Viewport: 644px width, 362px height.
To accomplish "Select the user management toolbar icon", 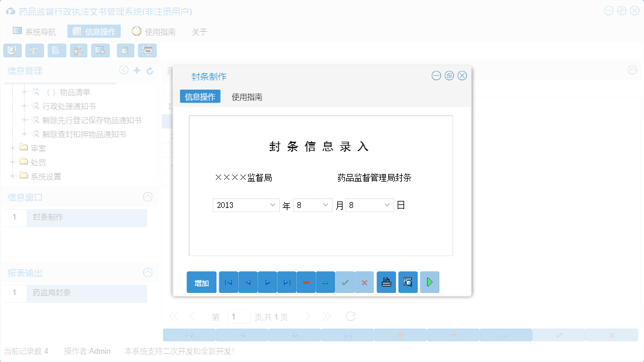I will pyautogui.click(x=78, y=50).
